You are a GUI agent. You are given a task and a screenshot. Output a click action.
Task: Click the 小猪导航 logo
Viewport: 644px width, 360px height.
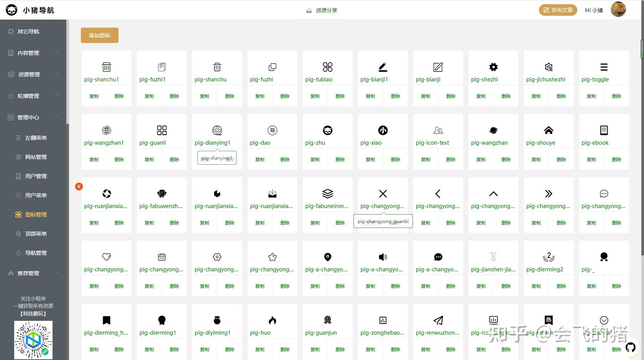(30, 10)
